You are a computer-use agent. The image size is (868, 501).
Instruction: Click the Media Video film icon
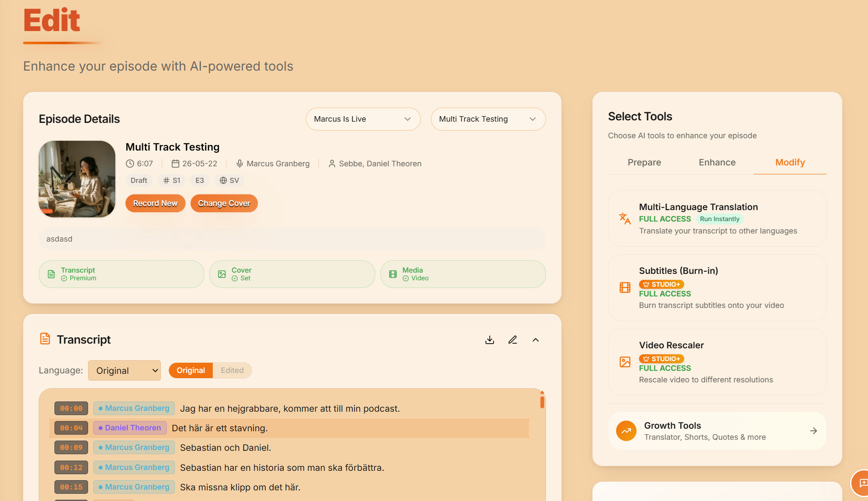coord(393,274)
